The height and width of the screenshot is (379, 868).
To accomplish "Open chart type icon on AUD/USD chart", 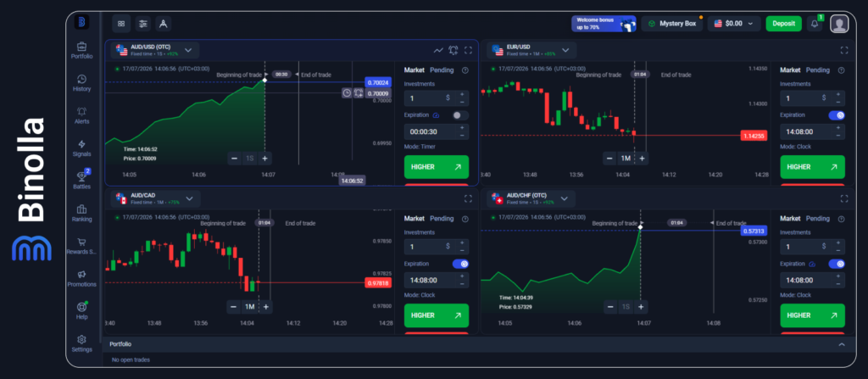I will (x=438, y=50).
